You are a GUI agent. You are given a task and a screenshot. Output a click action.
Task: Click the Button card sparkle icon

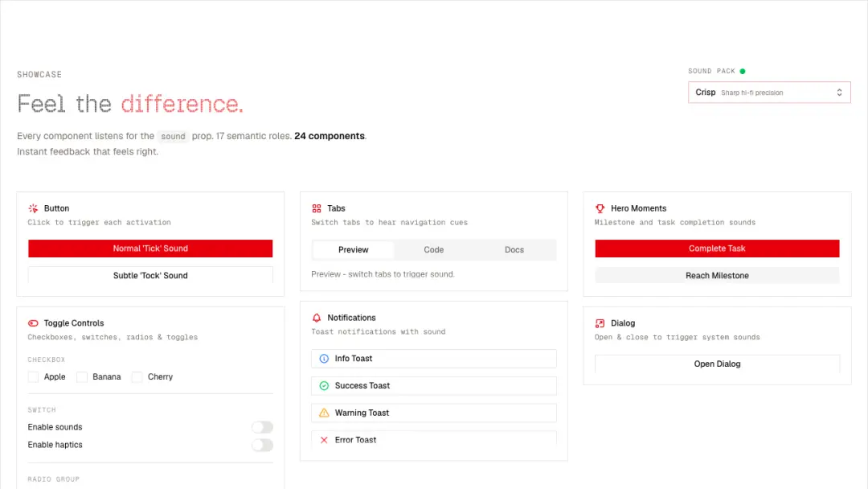pos(33,208)
